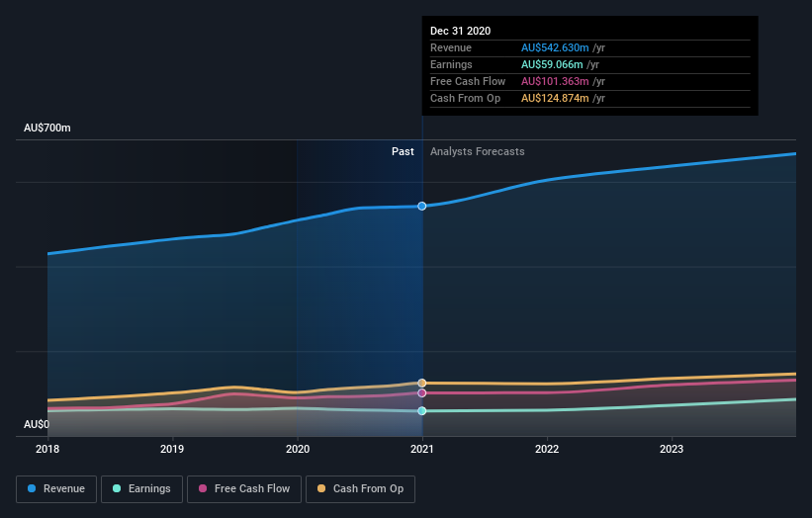812x518 pixels.
Task: Click the pink Free Cash Flow legend dot
Action: [x=203, y=488]
